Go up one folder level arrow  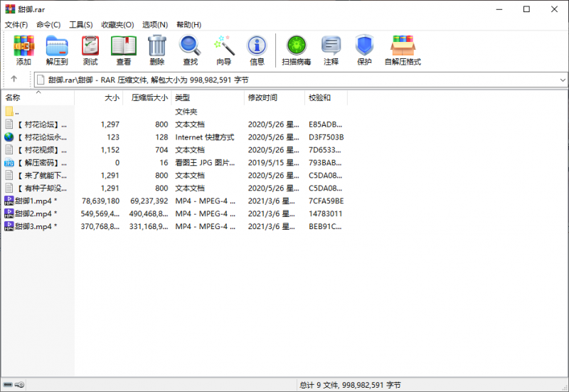(x=14, y=79)
